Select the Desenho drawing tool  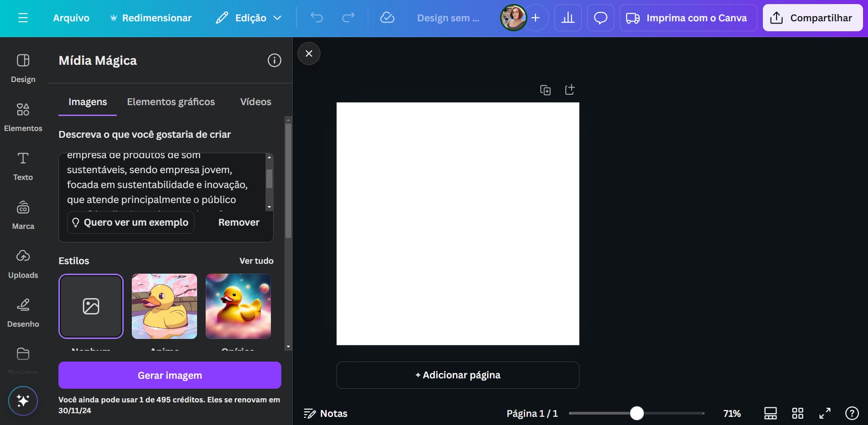[x=23, y=312]
